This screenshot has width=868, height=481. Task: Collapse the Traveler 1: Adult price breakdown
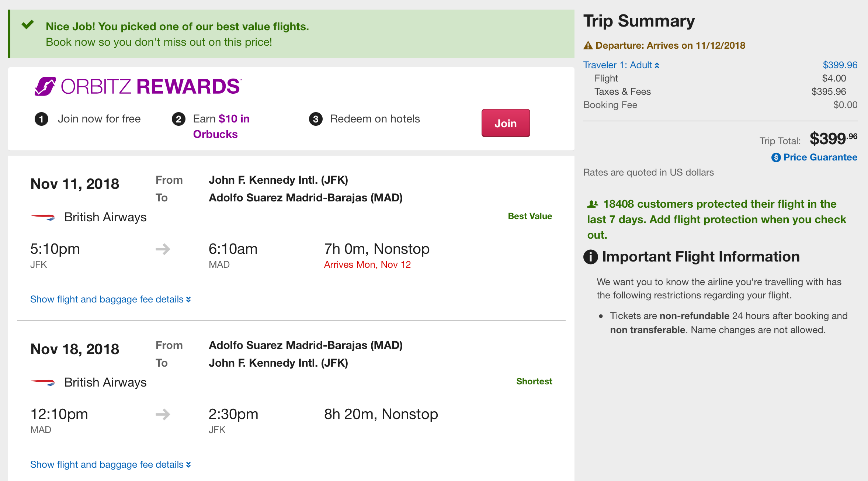tap(621, 65)
